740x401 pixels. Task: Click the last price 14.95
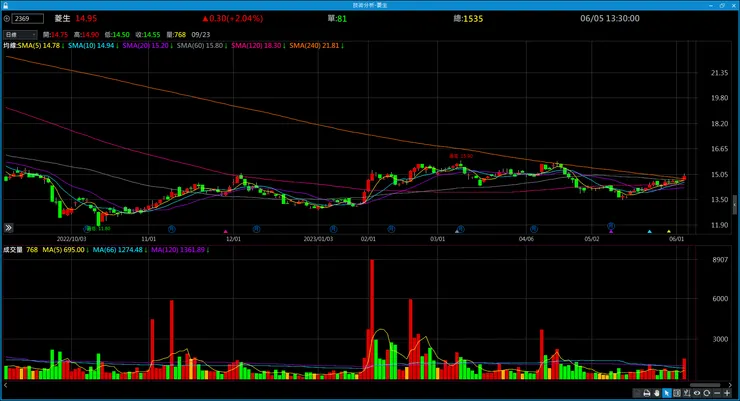click(86, 18)
